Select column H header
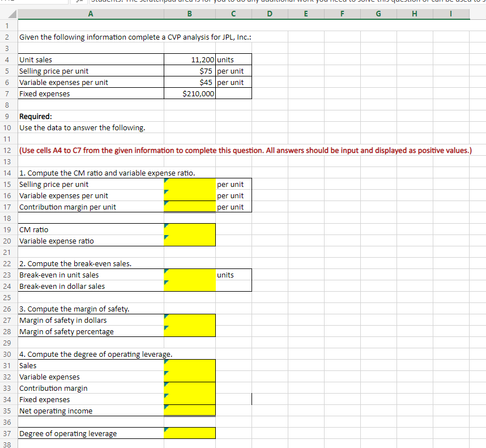This screenshot has width=486, height=448. (415, 14)
